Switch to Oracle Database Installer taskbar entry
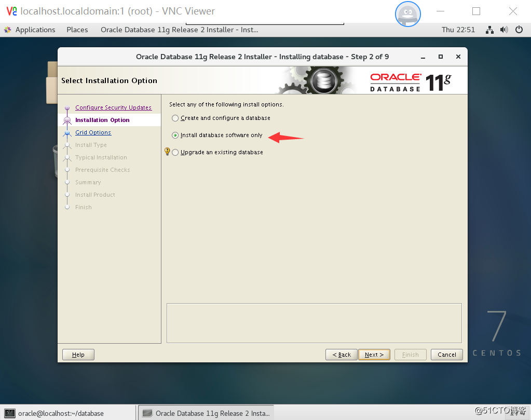531x420 pixels. click(206, 413)
